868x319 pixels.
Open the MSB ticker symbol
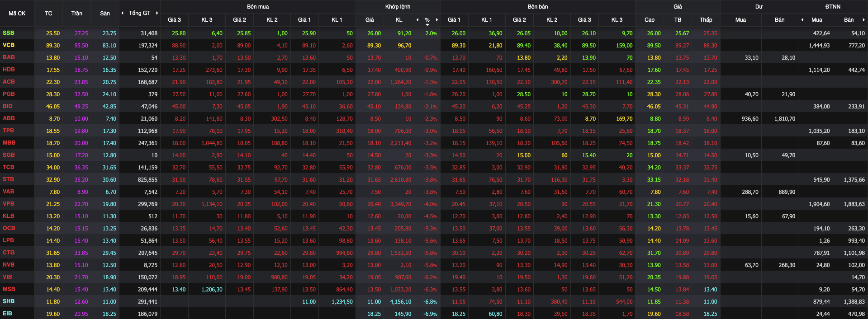coord(9,289)
